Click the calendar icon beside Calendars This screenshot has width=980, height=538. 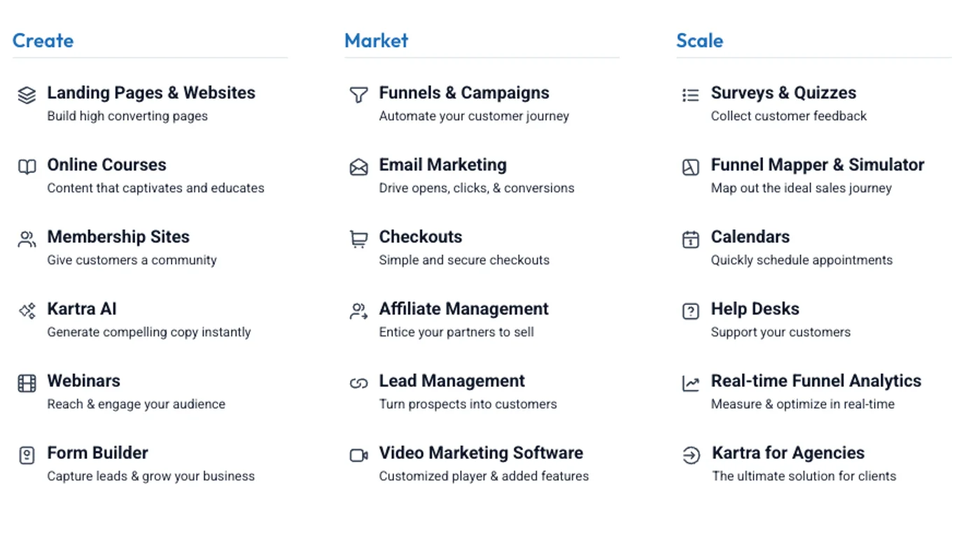coord(690,239)
